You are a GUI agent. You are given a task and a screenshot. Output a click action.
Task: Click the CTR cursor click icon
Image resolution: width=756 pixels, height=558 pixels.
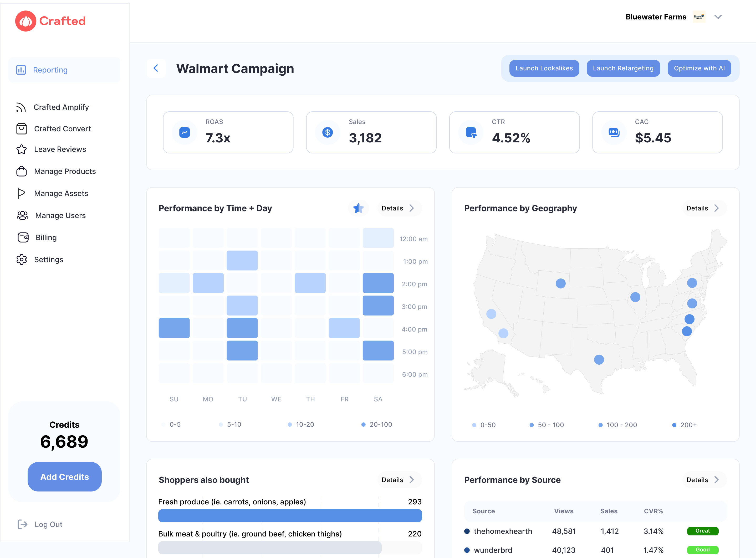471,132
